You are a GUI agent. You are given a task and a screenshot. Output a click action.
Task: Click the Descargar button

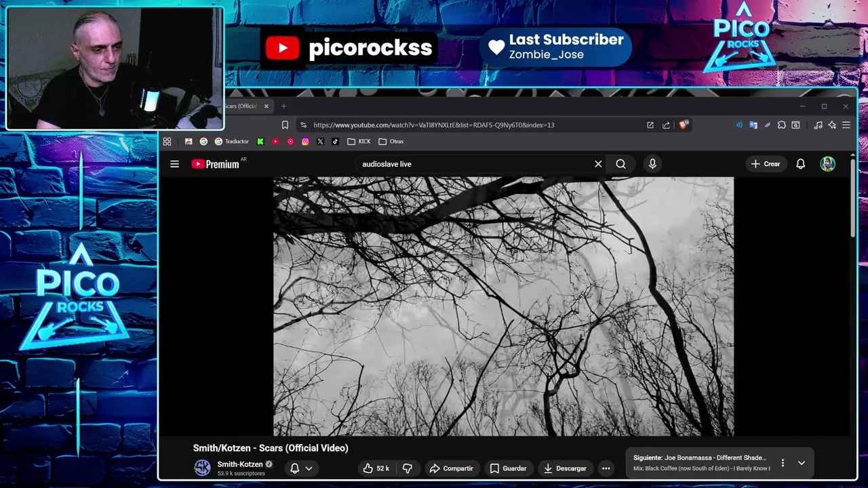565,468
